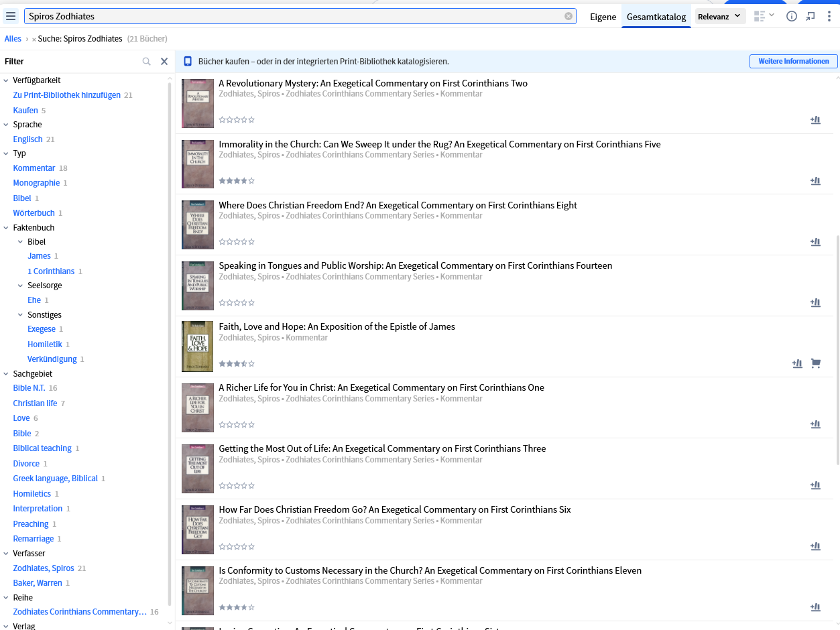Viewport: 840px width, 630px height.
Task: Open the three-dot panel menu
Action: tap(829, 16)
